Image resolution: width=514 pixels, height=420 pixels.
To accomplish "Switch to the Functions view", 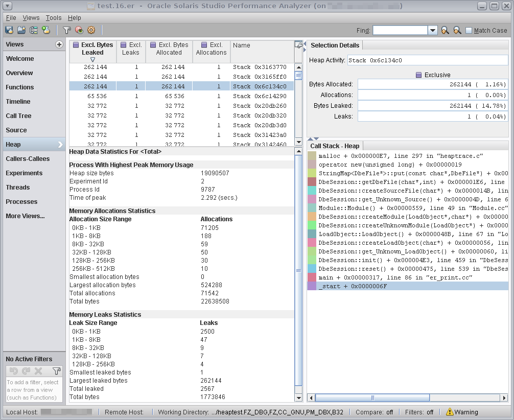I will click(34, 87).
